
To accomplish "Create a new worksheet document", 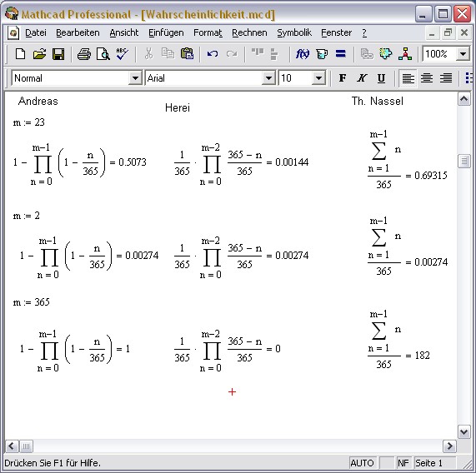I will tap(20, 54).
